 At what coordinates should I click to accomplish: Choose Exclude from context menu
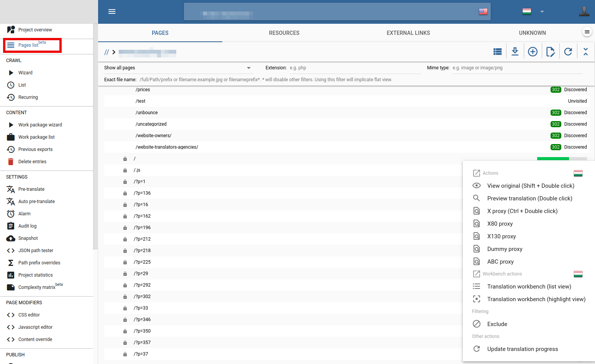(x=529, y=324)
